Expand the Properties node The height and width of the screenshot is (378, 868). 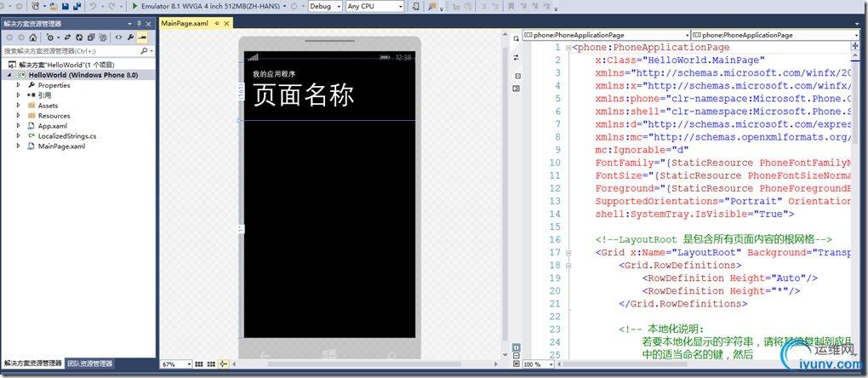click(18, 84)
